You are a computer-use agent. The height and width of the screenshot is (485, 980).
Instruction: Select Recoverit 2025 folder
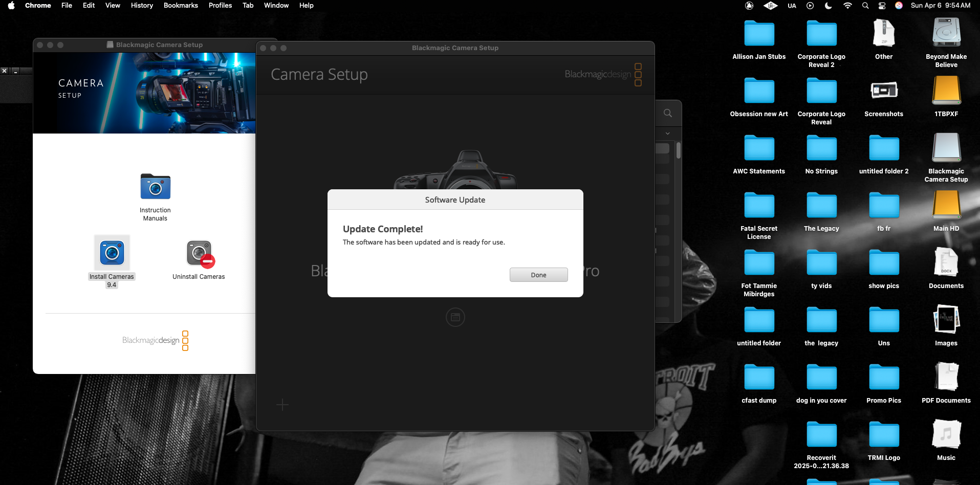coord(821,435)
